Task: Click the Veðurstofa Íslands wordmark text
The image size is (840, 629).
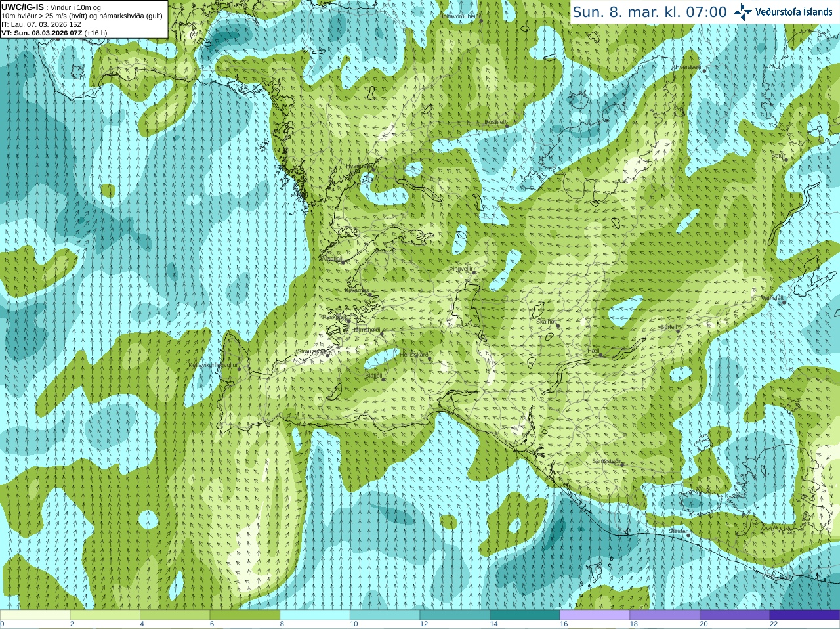Action: click(794, 12)
